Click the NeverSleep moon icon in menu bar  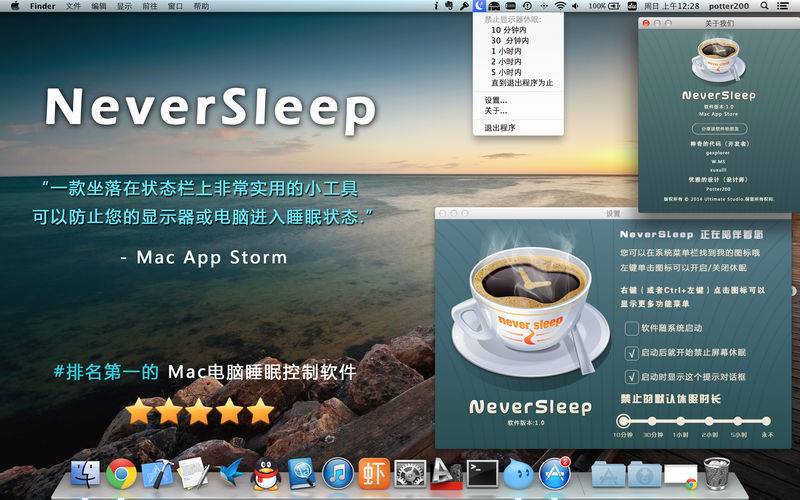tap(479, 6)
